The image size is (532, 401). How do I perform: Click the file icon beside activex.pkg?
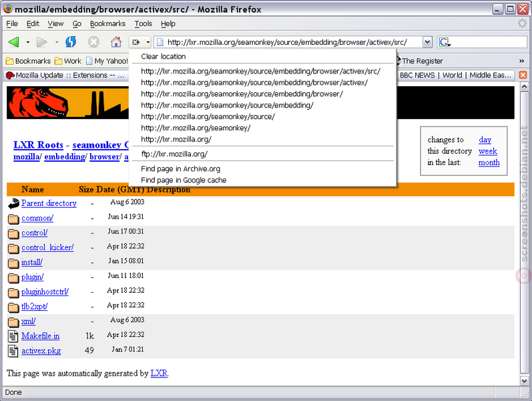tap(13, 351)
